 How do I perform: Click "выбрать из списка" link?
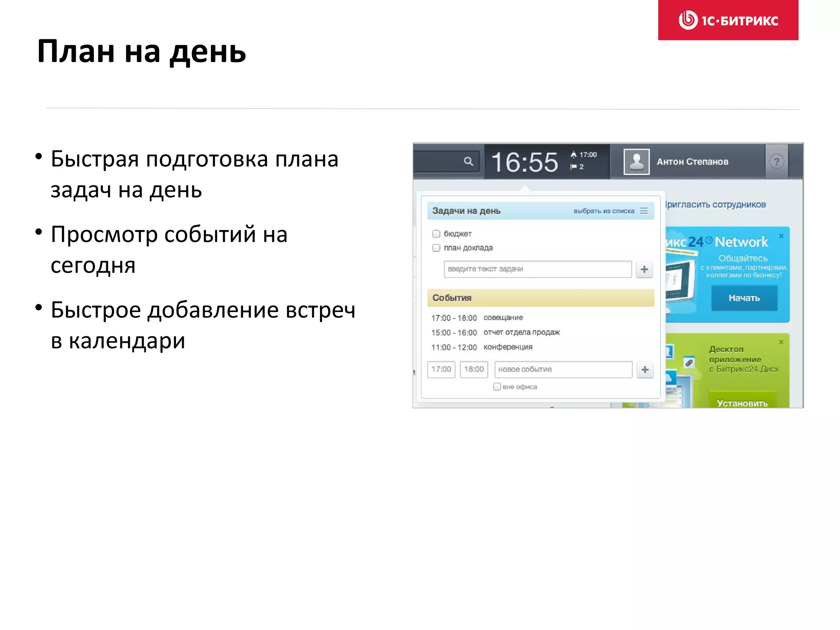coord(604,211)
